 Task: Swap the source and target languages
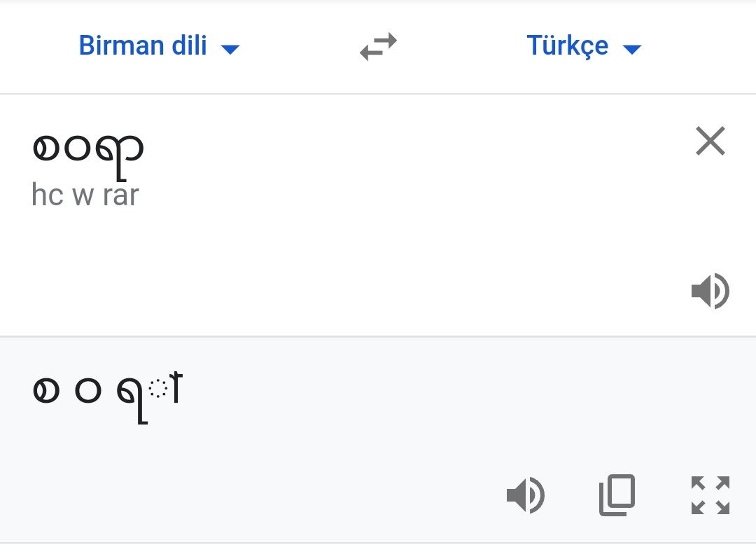coord(378,48)
